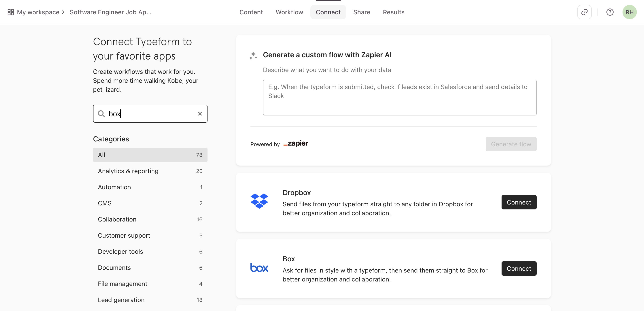
Task: Go to My workspace breadcrumb
Action: tap(38, 12)
